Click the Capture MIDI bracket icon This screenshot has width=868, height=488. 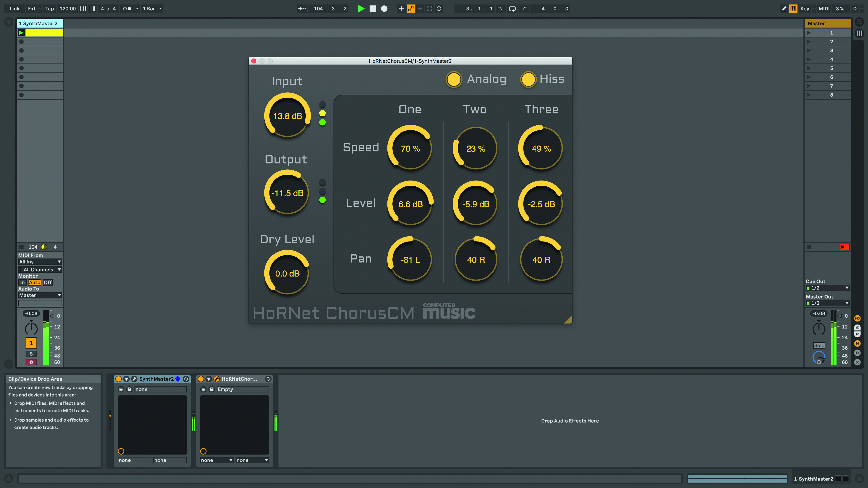[429, 9]
